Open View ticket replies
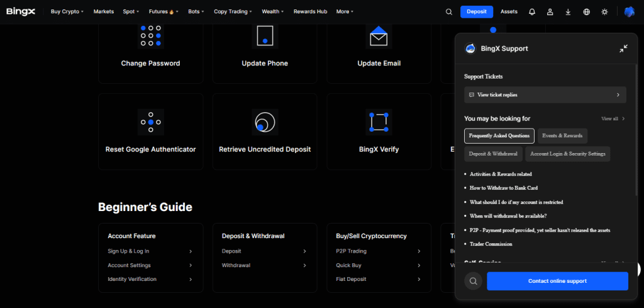Screen dimensions: 644x308 (x=545, y=94)
